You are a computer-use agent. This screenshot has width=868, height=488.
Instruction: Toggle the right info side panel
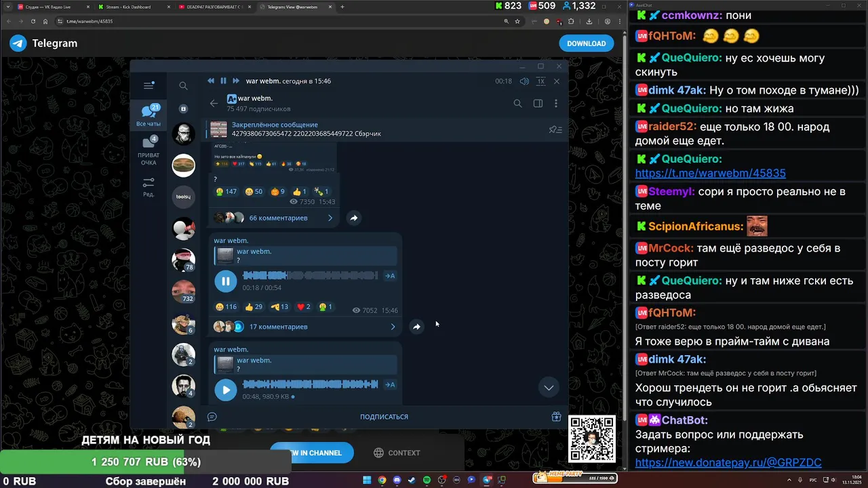[538, 104]
